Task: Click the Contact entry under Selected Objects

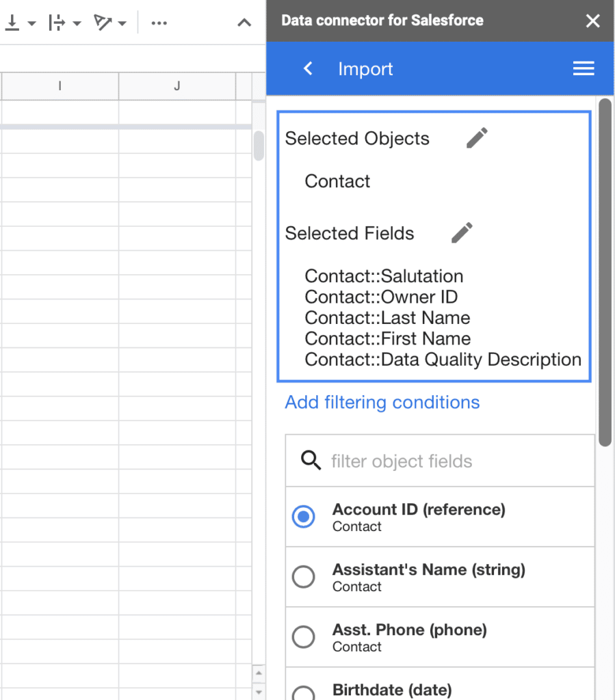Action: pos(337,181)
